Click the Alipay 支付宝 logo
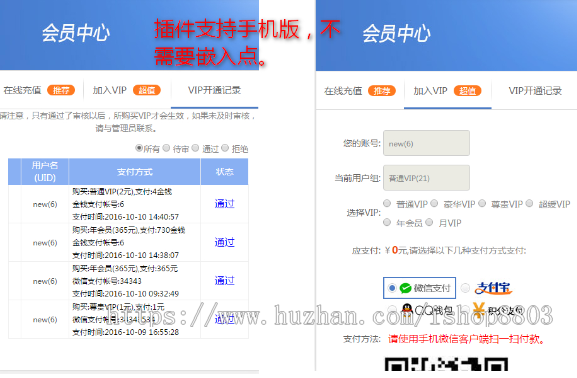 (493, 288)
